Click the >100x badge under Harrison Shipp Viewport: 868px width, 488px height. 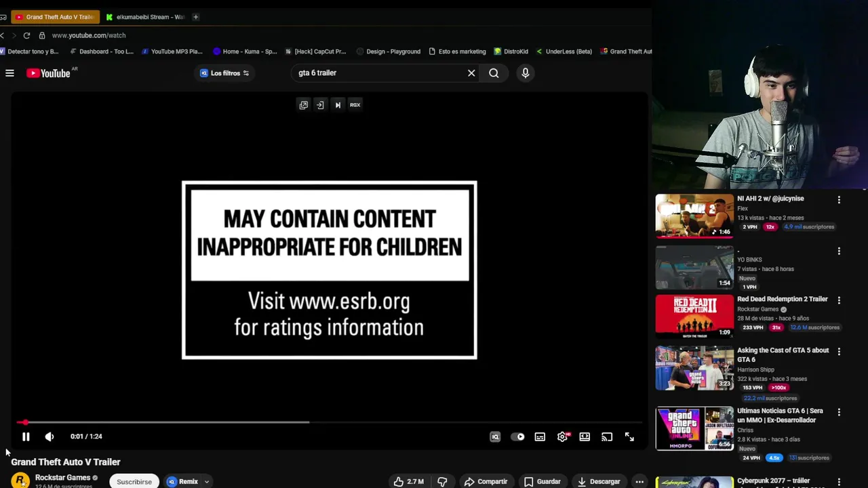[778, 388]
